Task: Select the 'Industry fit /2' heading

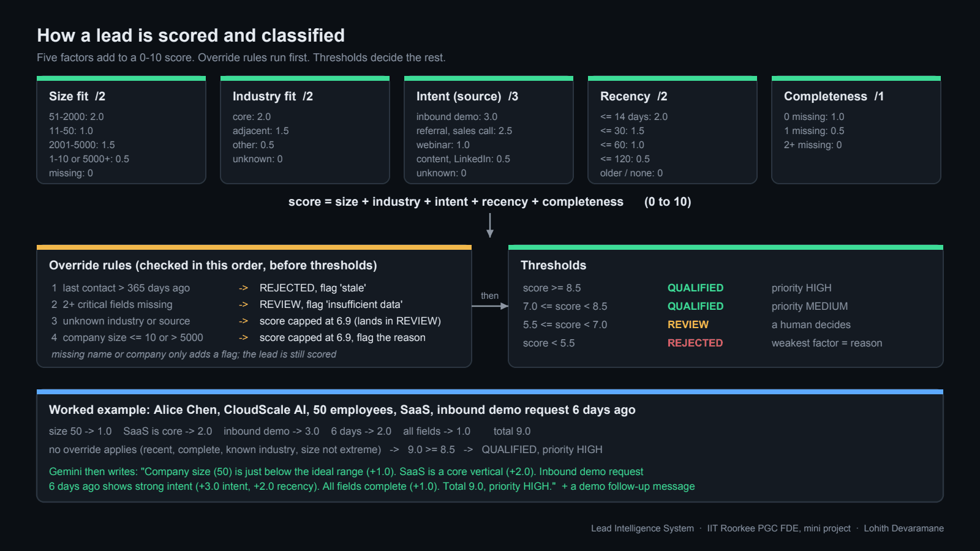Action: pos(273,96)
